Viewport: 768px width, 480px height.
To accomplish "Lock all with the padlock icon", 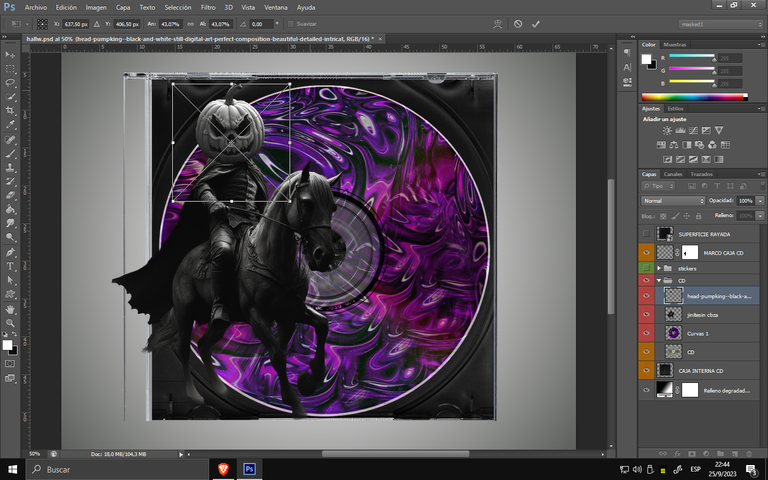I will (698, 216).
